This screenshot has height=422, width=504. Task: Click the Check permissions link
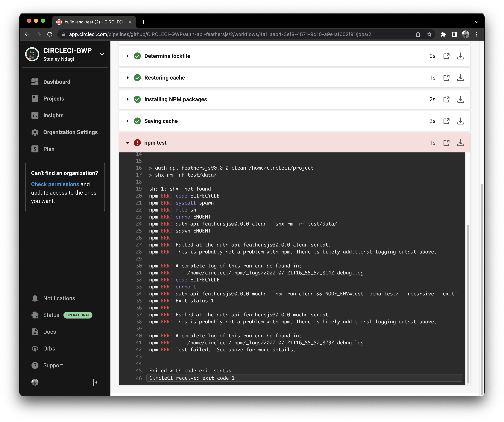tap(55, 184)
